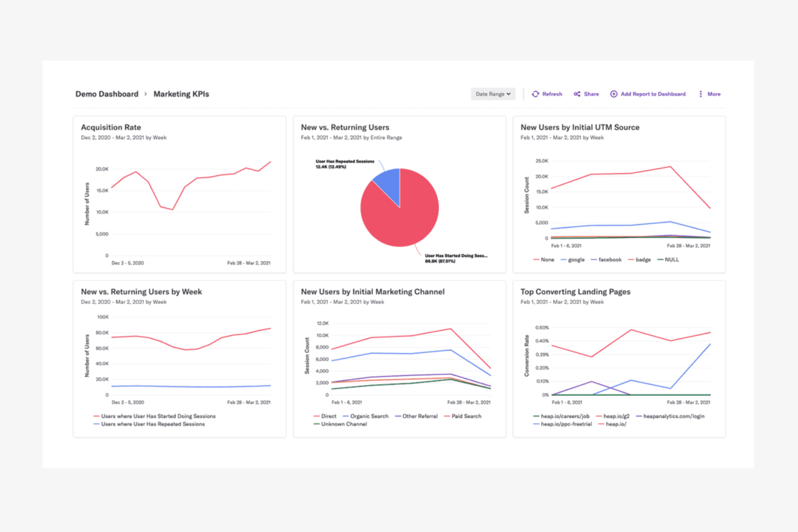Click the "User Has Repeated Sessions 12.4K" pie label
The image size is (798, 532).
coord(345,164)
